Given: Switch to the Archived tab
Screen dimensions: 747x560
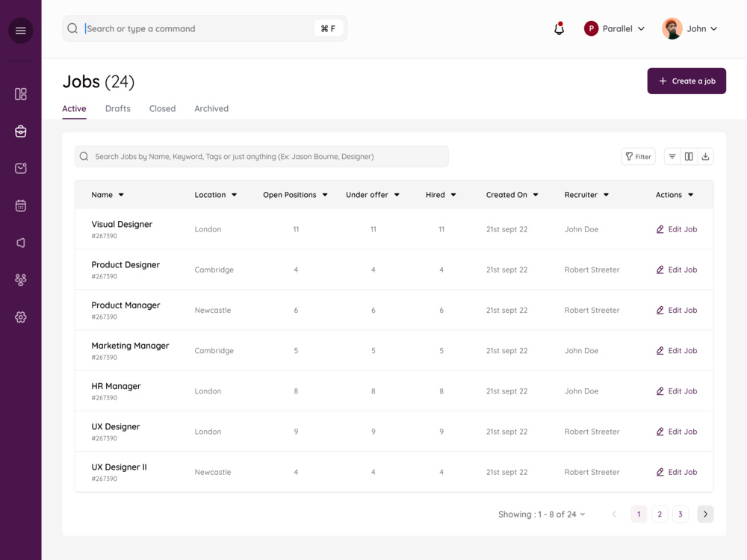Looking at the screenshot, I should click(211, 108).
